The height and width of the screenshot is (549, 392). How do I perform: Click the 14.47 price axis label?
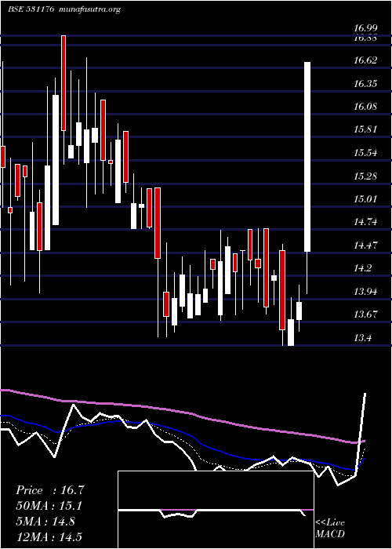(365, 245)
